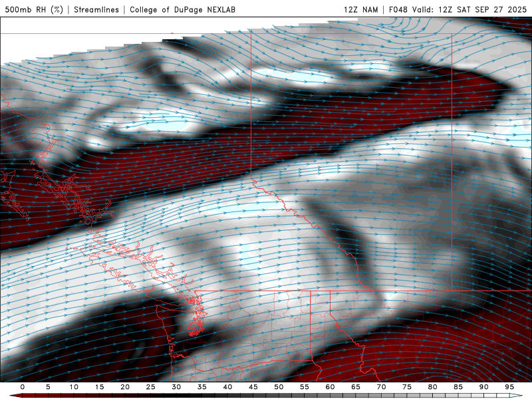Select the 55 label on the RH scale
Image resolution: width=532 pixels, height=399 pixels.
coord(304,387)
